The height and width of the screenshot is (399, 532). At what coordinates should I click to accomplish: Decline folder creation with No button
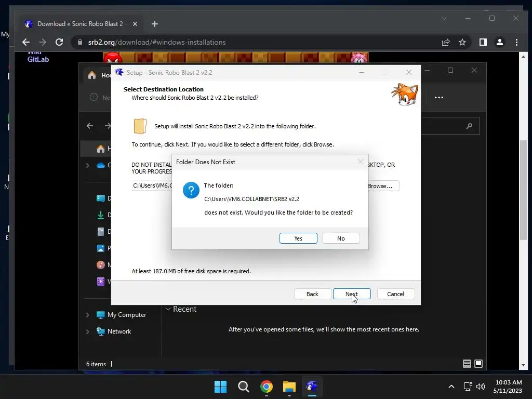[x=341, y=238]
